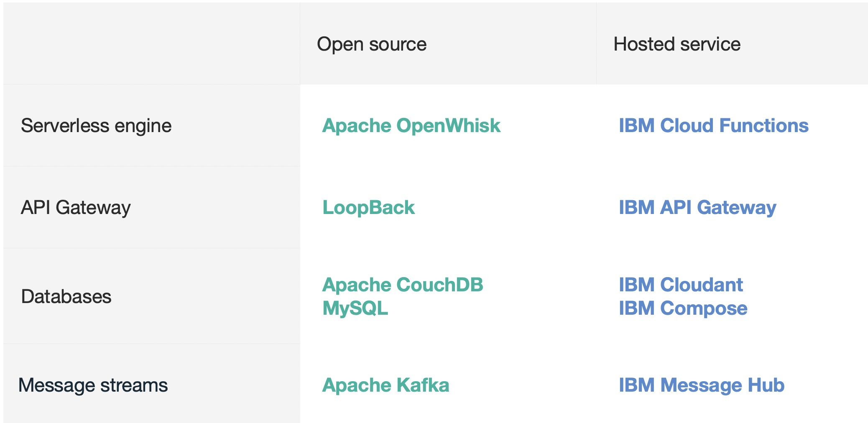
Task: Follow the LoopBack link
Action: point(368,208)
